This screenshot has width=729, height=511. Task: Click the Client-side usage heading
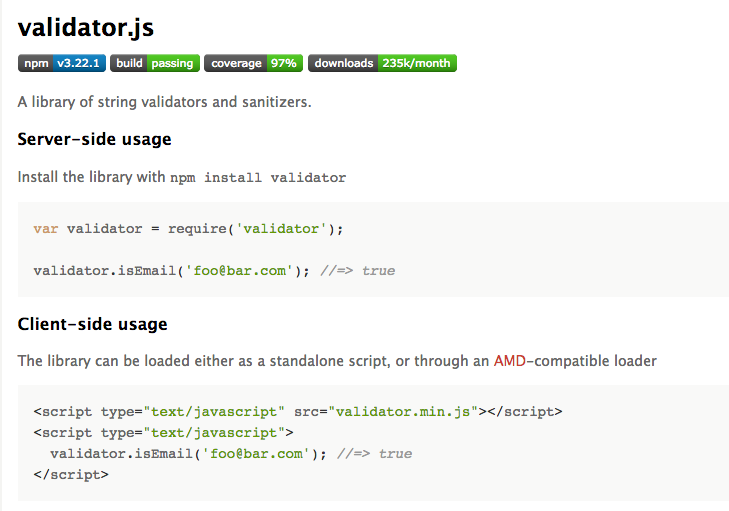tap(92, 324)
